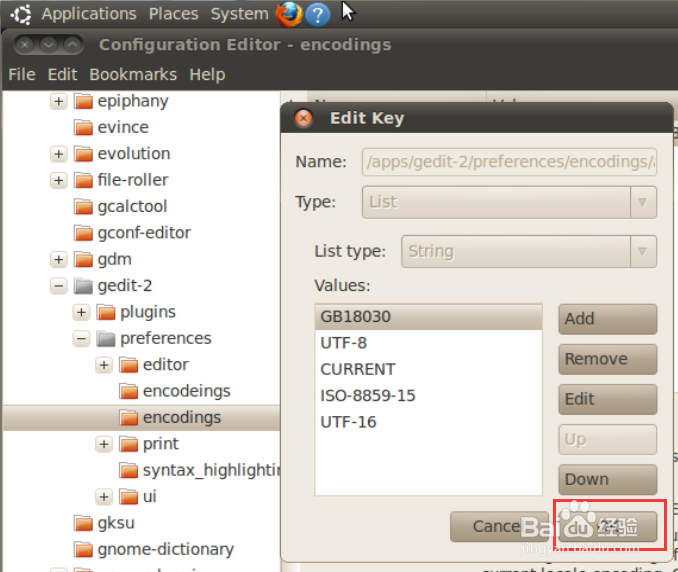Open the Help icon in the panel
Viewport: 678px width, 572px height.
click(318, 15)
